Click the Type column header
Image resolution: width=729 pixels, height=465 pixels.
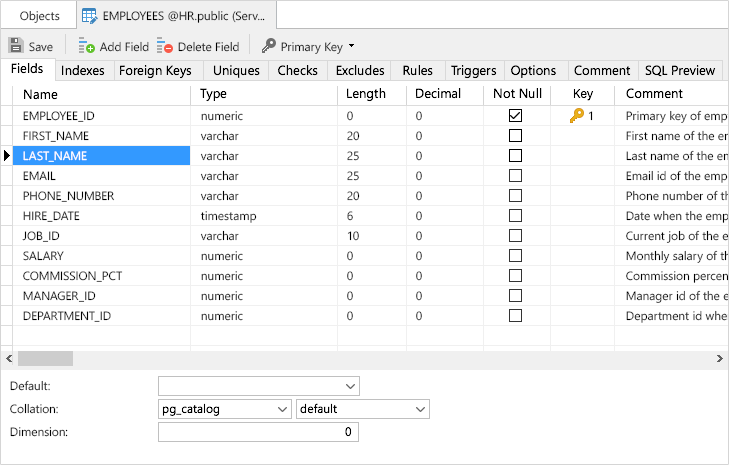tap(264, 94)
